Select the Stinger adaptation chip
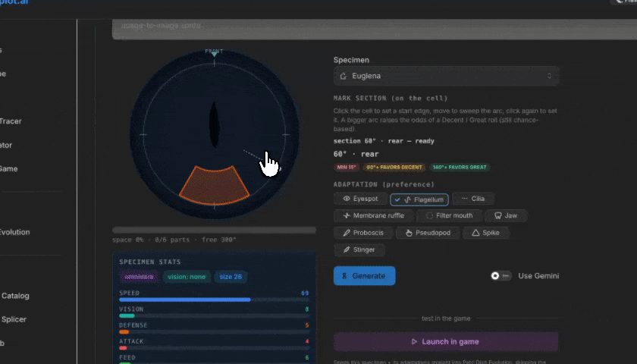 pyautogui.click(x=359, y=249)
